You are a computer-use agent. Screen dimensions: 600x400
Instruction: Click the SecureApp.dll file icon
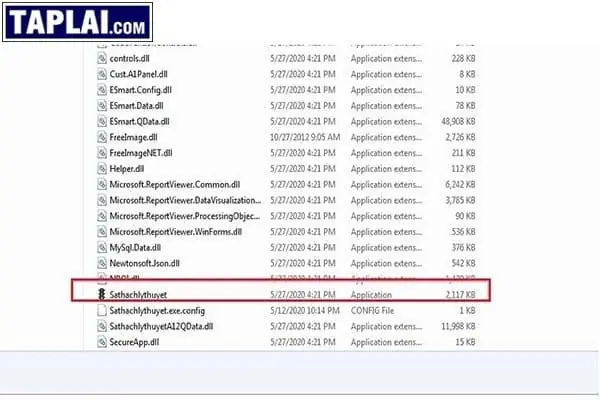point(100,342)
